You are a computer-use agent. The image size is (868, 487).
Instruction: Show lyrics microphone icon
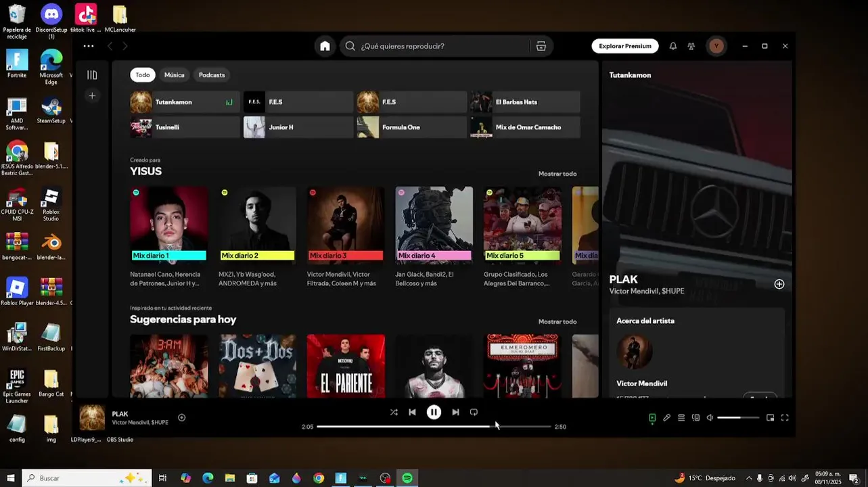coord(666,418)
